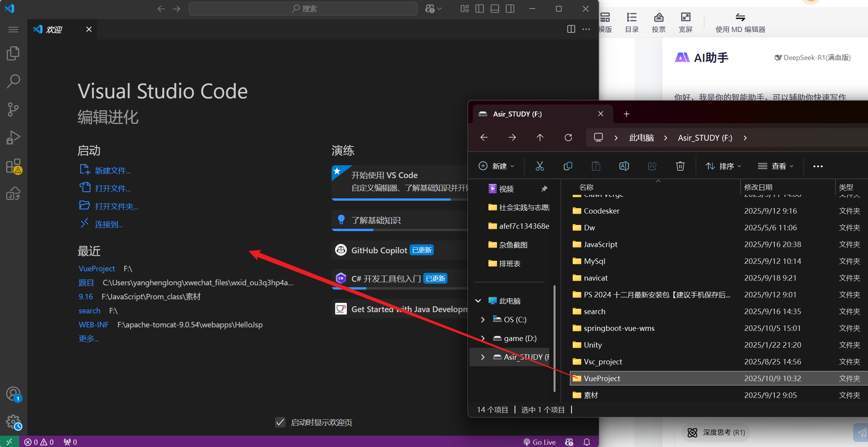The height and width of the screenshot is (447, 868).
Task: Click the Manage gear icon
Action: pos(13,422)
